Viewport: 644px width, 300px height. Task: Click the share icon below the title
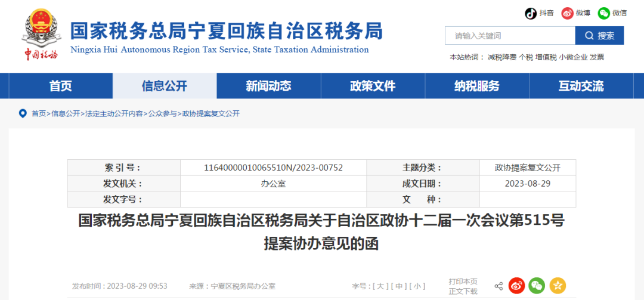point(499,286)
